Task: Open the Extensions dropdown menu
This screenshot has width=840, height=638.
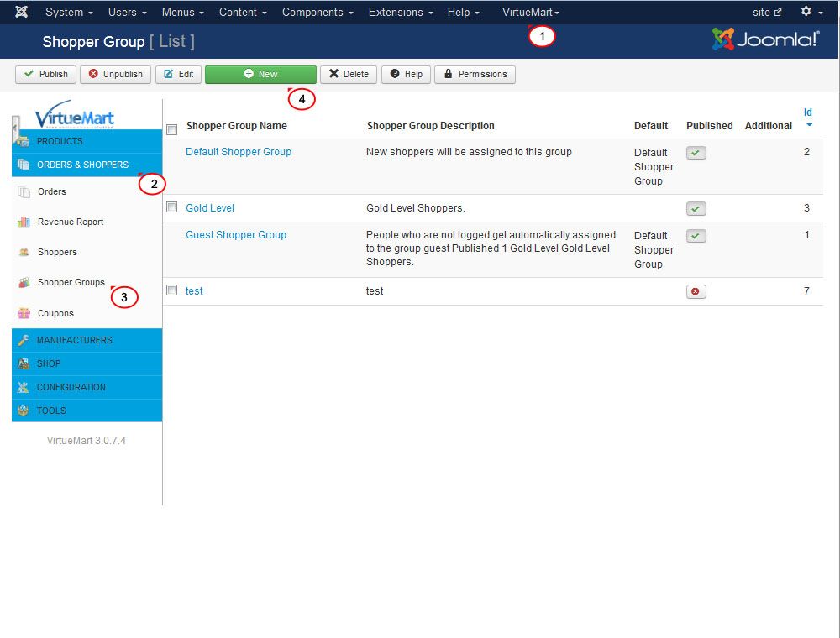Action: [401, 12]
